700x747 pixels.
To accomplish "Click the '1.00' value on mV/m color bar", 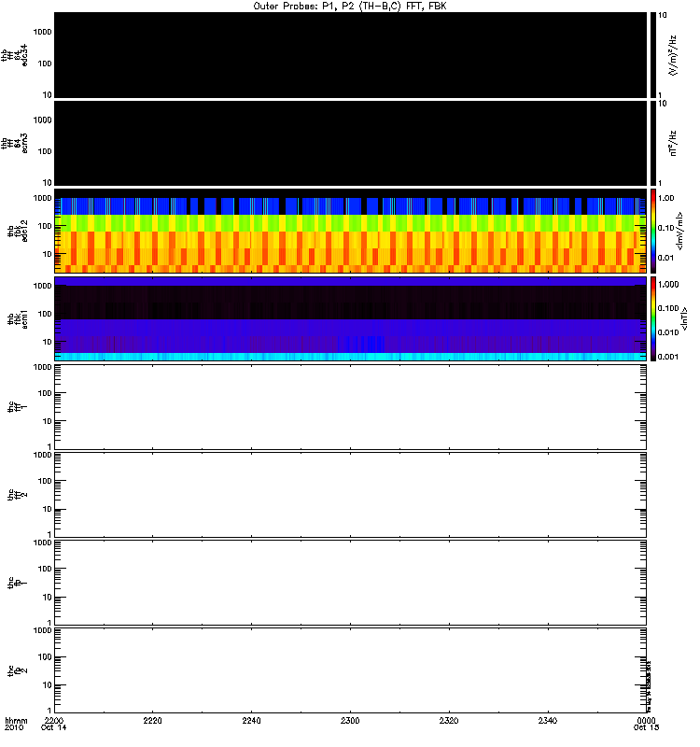I will point(665,198).
